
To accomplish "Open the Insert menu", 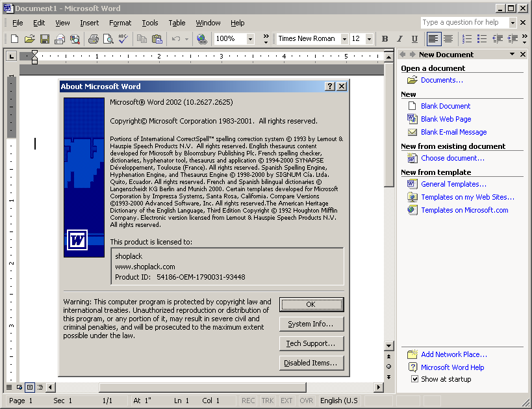I will 89,23.
